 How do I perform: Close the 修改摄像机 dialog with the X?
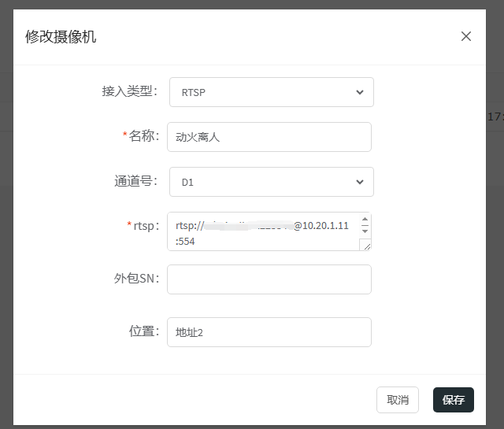pyautogui.click(x=465, y=36)
